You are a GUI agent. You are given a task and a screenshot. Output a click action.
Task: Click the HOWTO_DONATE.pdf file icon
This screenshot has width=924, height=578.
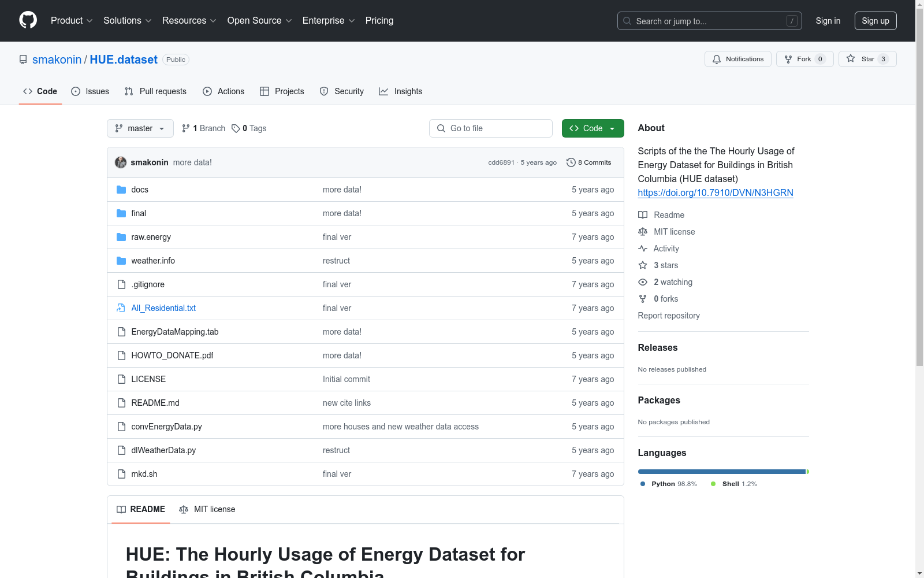[121, 355]
